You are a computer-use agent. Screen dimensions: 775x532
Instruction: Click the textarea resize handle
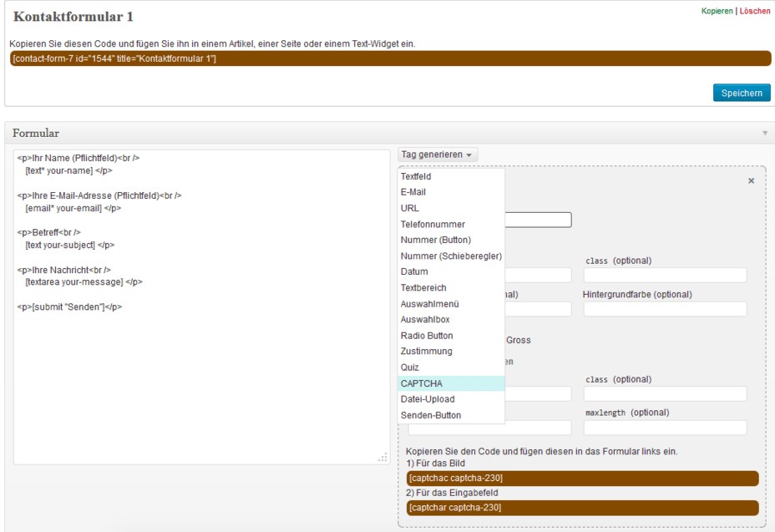pyautogui.click(x=382, y=458)
